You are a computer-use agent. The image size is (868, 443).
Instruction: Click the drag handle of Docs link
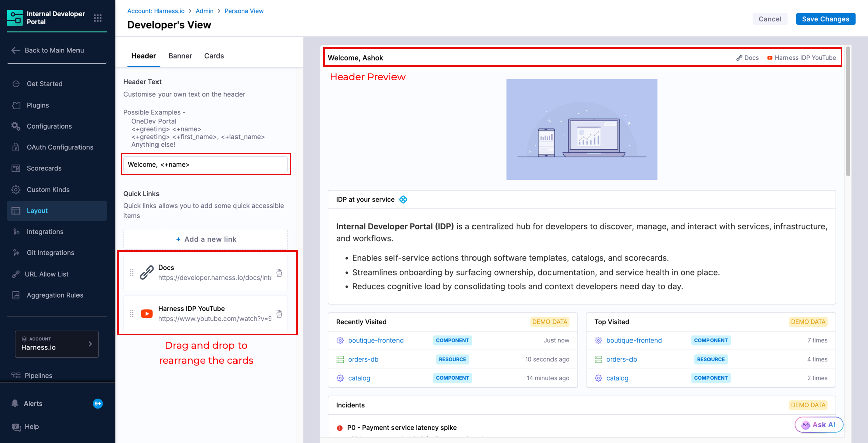click(x=132, y=273)
